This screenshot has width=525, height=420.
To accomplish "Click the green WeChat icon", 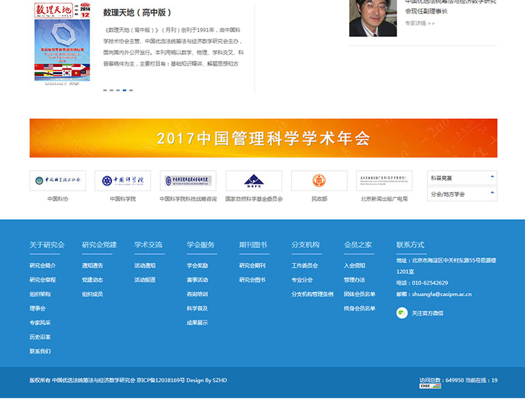I will [402, 313].
